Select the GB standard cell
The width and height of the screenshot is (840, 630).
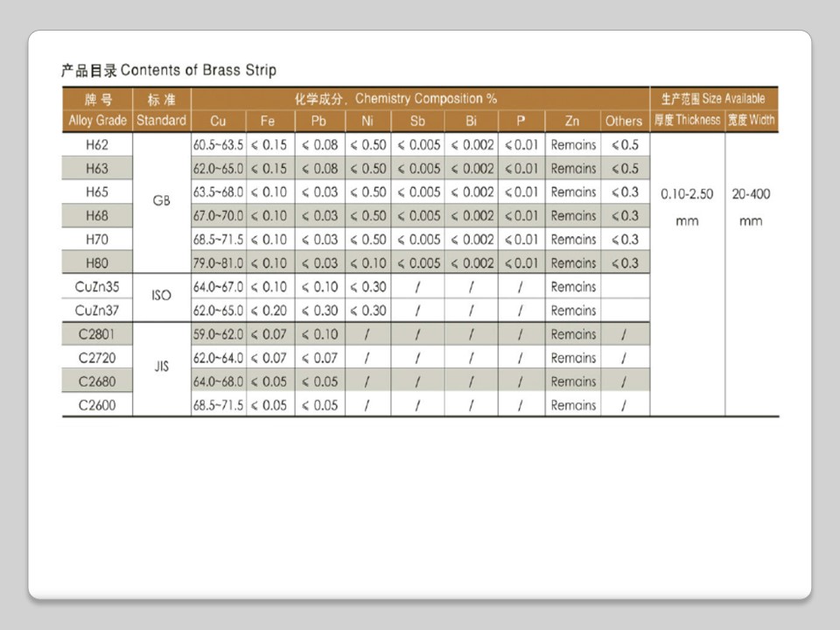(x=161, y=200)
